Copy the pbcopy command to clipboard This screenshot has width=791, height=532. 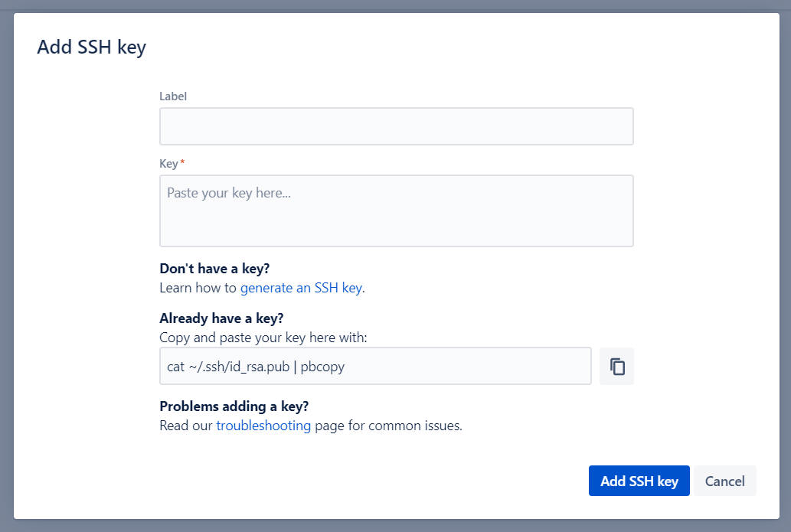616,367
